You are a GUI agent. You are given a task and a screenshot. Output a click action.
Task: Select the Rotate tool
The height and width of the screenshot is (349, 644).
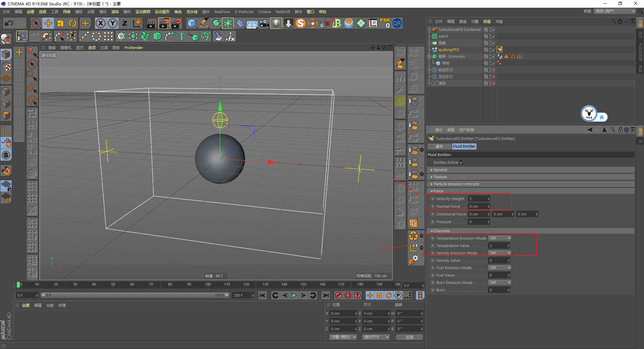pyautogui.click(x=72, y=23)
